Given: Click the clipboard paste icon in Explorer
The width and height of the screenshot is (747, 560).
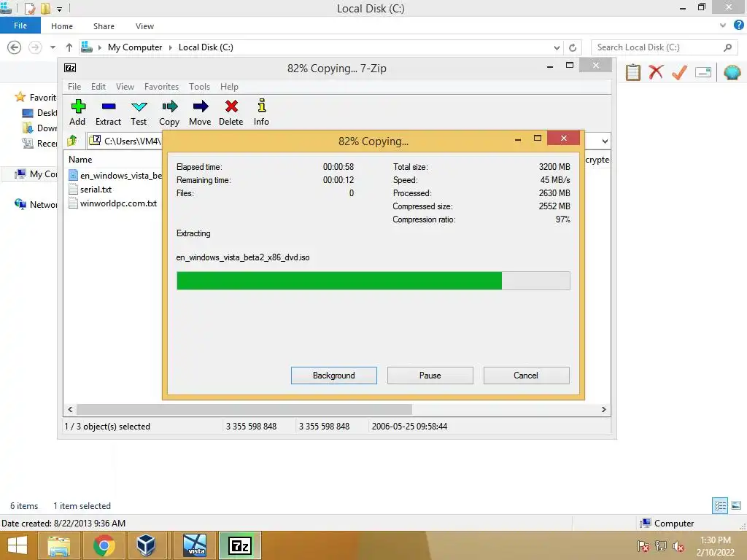Looking at the screenshot, I should tap(632, 72).
